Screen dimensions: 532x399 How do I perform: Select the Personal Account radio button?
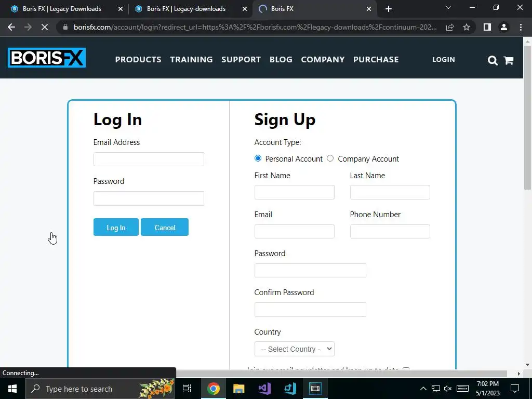(258, 158)
